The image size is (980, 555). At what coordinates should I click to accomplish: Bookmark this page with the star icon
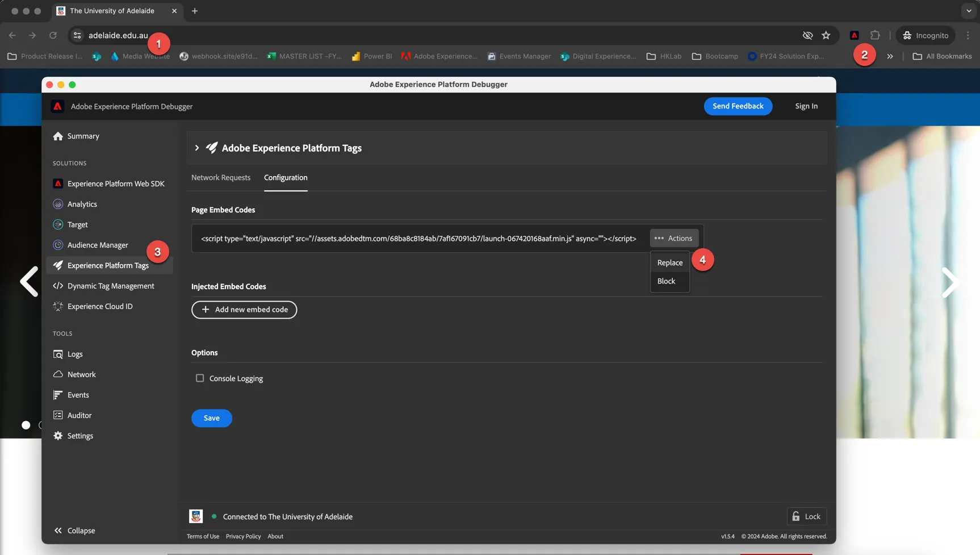click(x=826, y=35)
